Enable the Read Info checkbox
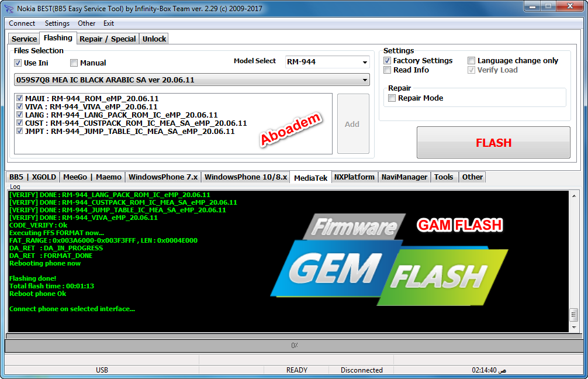Image resolution: width=588 pixels, height=379 pixels. coord(388,70)
